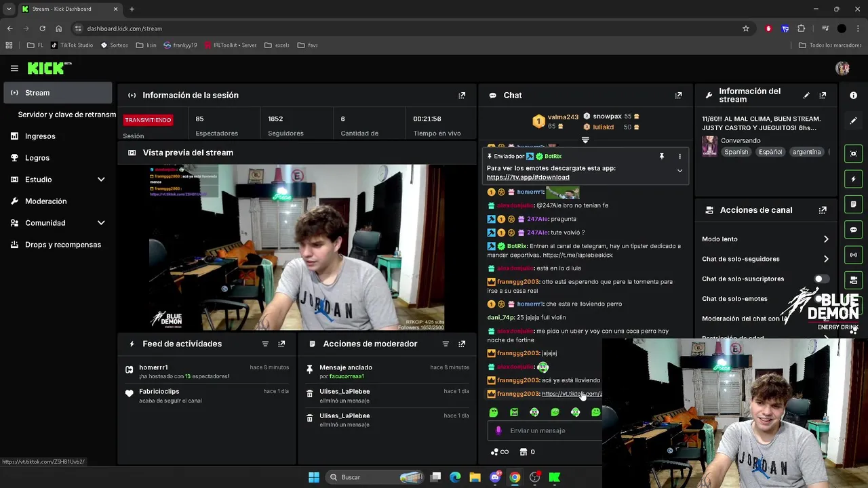Image resolution: width=868 pixels, height=488 pixels.
Task: Pop out the Información del stream panel
Action: [x=823, y=96]
